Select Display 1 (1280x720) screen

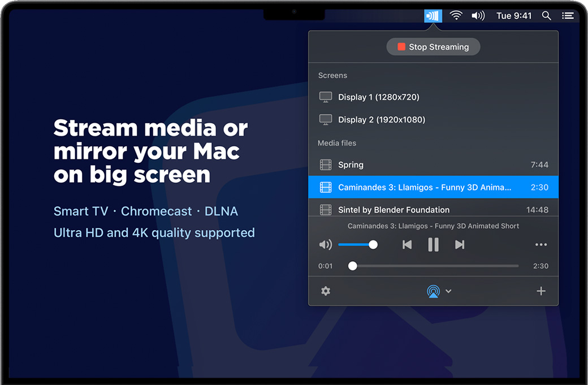coord(378,97)
